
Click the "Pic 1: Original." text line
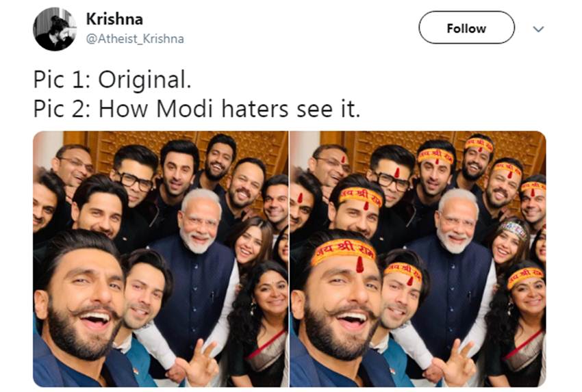(x=112, y=80)
